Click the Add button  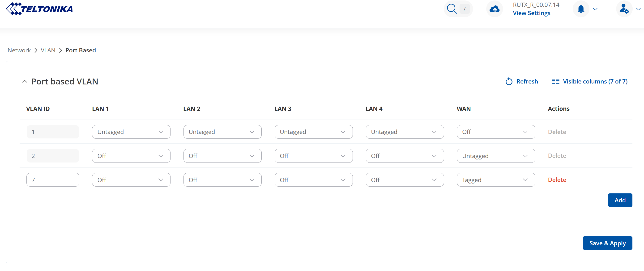620,200
